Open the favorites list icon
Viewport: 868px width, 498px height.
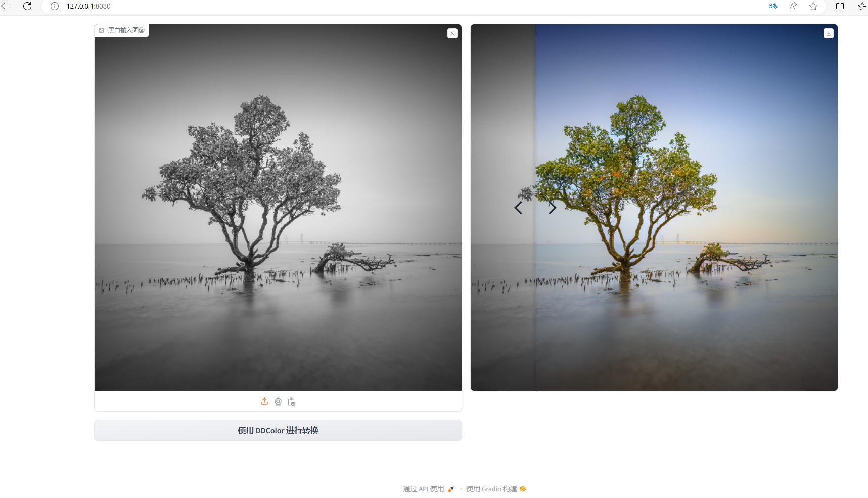coord(862,6)
